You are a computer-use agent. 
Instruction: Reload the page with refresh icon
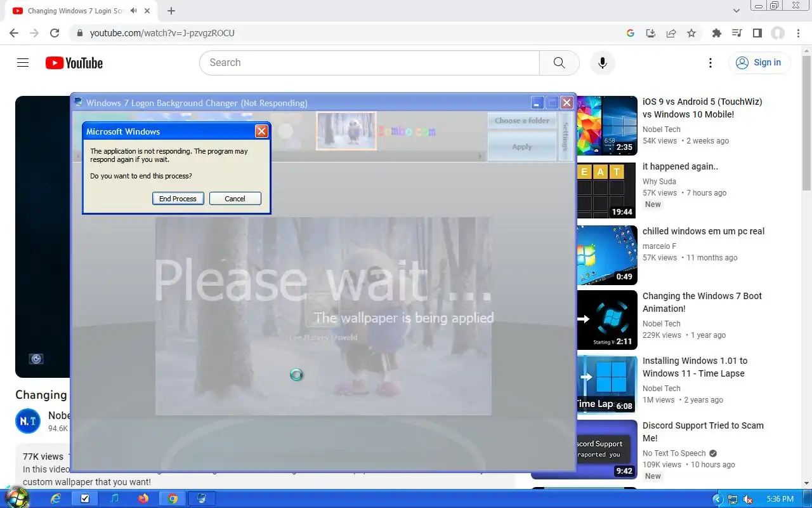coord(55,33)
